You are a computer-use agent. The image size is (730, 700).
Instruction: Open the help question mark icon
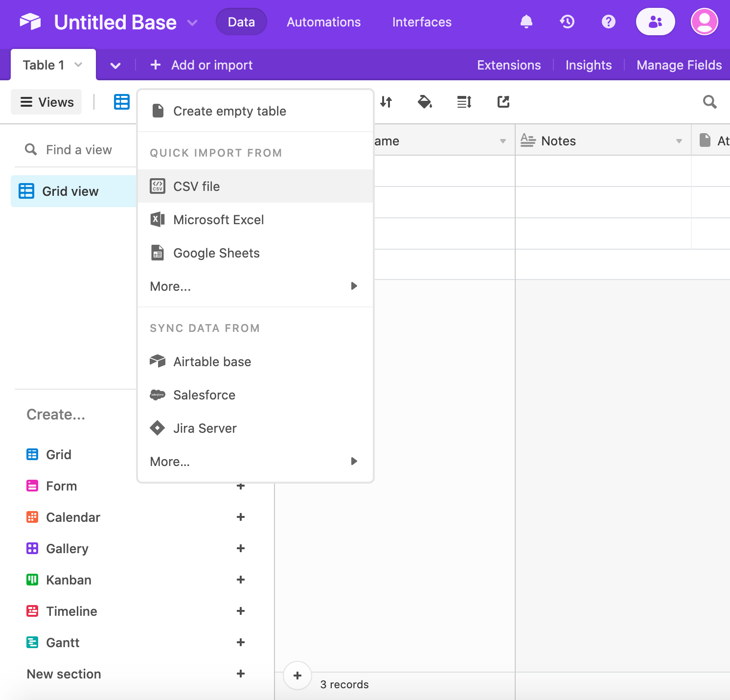(x=609, y=22)
